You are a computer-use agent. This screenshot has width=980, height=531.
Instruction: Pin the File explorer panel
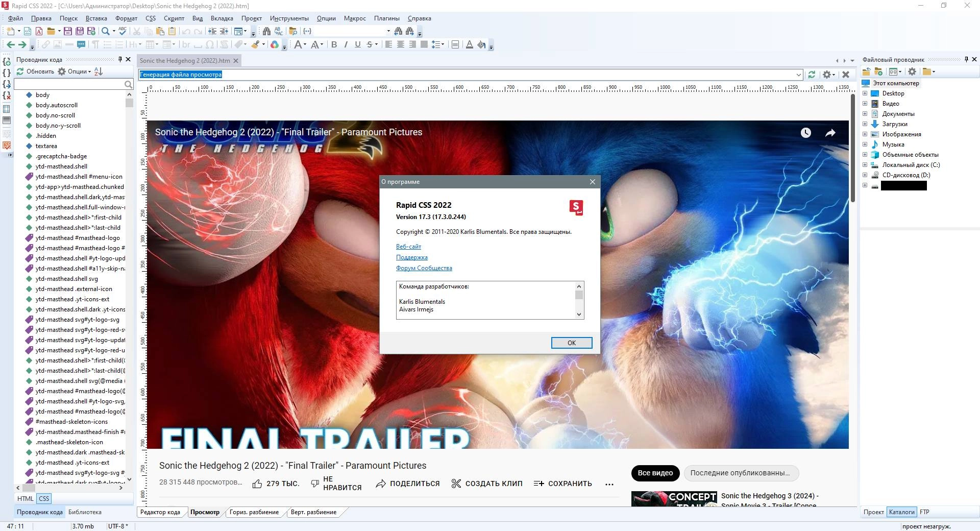coord(966,59)
